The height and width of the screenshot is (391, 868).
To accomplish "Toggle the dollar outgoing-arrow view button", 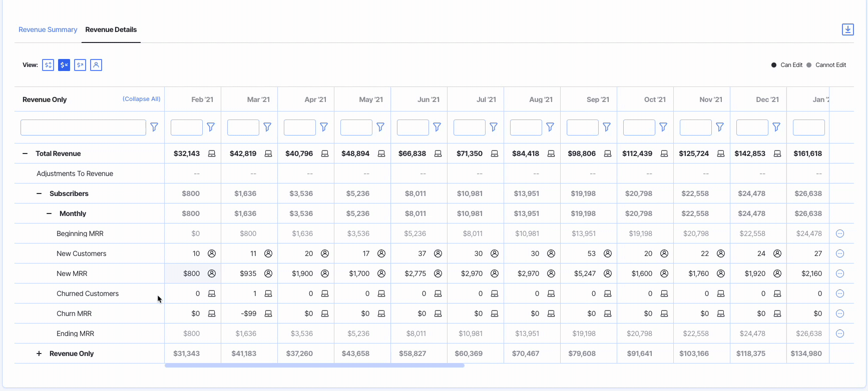I will (80, 65).
